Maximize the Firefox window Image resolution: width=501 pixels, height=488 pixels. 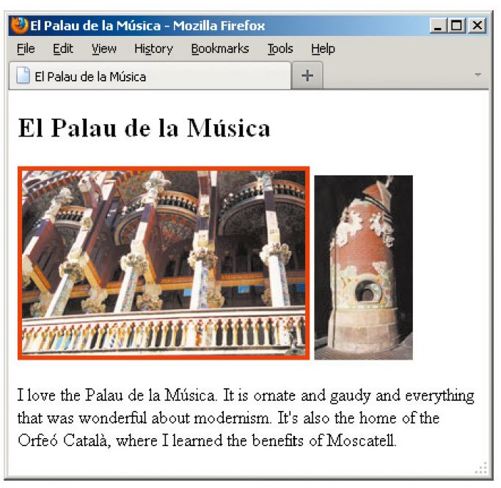pyautogui.click(x=457, y=26)
